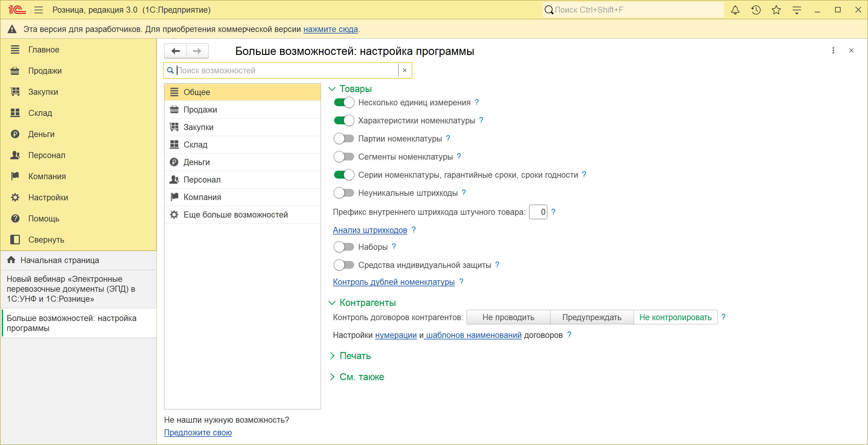Open Помощь section in left sidebar

[x=78, y=218]
